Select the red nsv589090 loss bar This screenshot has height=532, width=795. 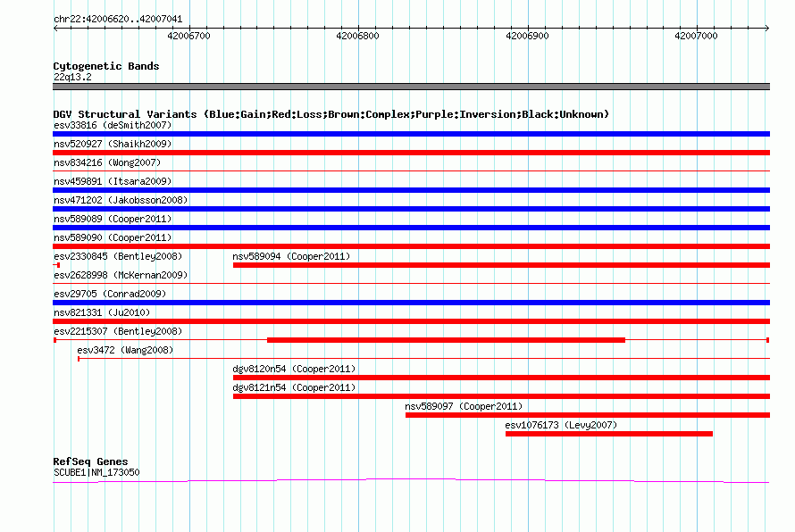pyautogui.click(x=411, y=246)
